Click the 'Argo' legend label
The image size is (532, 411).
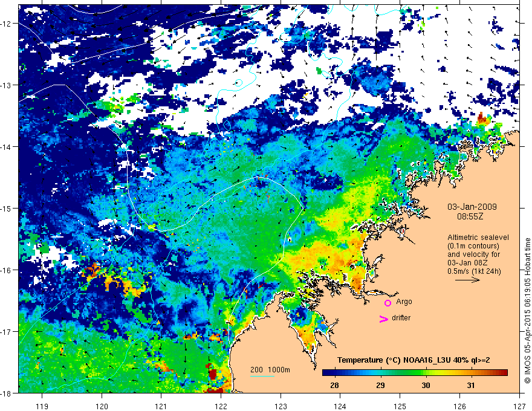404,302
